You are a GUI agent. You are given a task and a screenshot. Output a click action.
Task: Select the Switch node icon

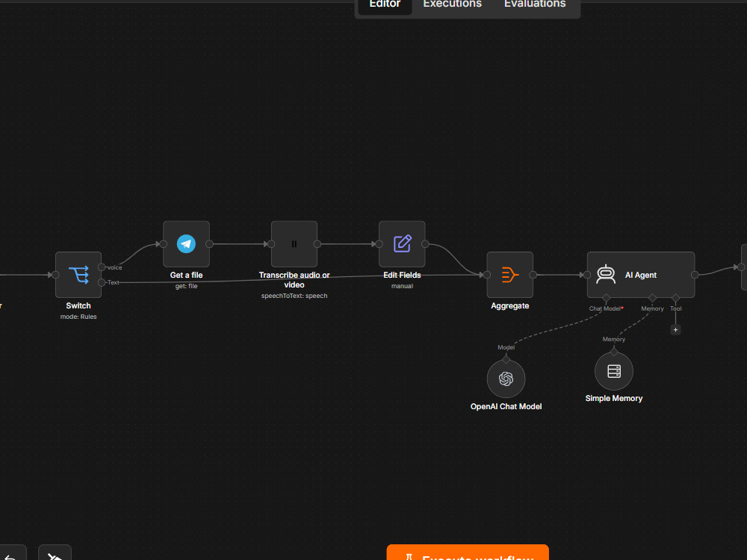coord(78,275)
